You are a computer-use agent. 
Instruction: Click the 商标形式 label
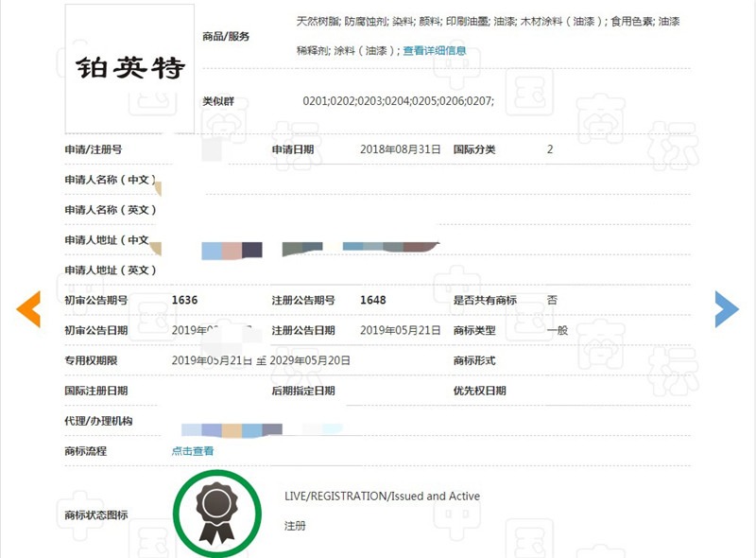click(x=474, y=360)
